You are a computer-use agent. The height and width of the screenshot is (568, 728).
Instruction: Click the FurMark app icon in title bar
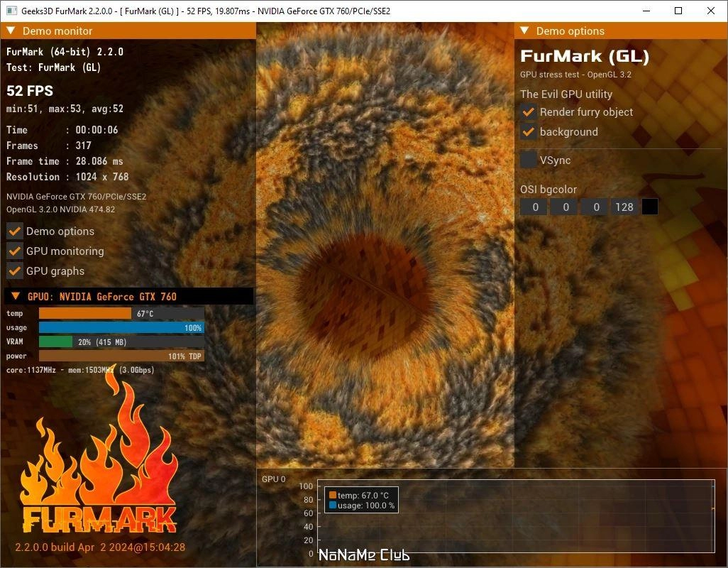(x=11, y=11)
